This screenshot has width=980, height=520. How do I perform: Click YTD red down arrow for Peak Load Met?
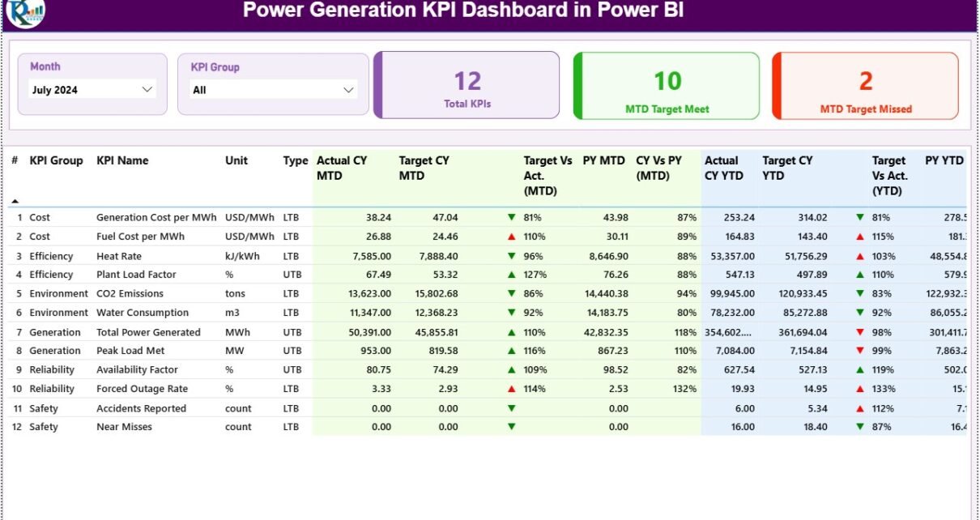860,351
